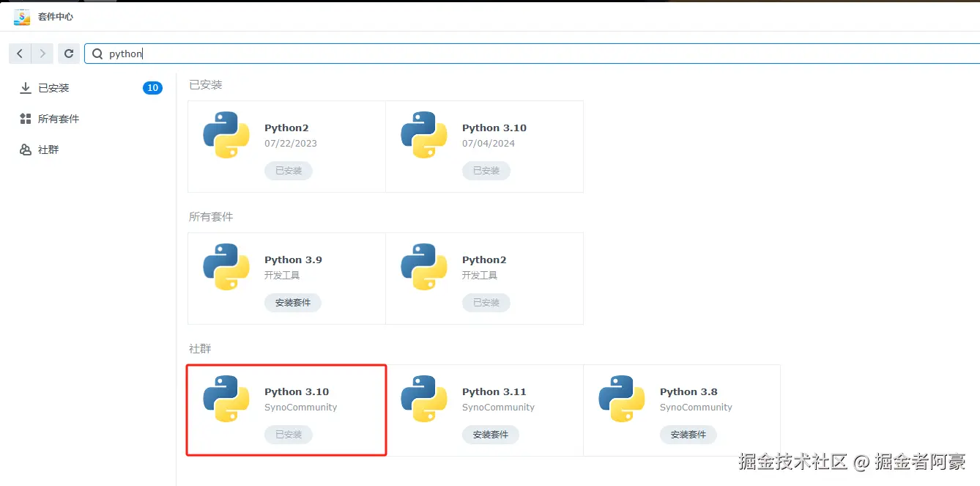The image size is (980, 486).
Task: Click the 已安装 section heading in results
Action: [206, 85]
